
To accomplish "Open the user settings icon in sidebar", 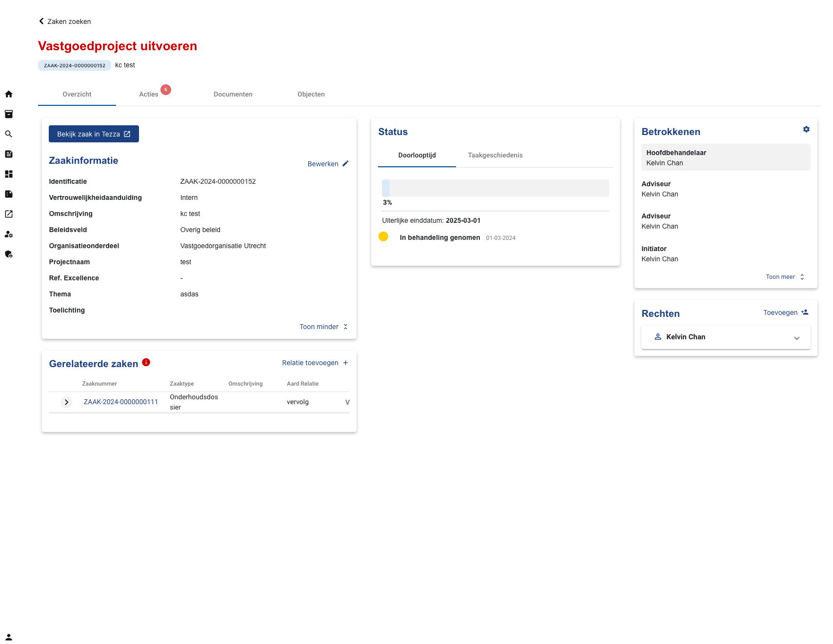I will (9, 234).
